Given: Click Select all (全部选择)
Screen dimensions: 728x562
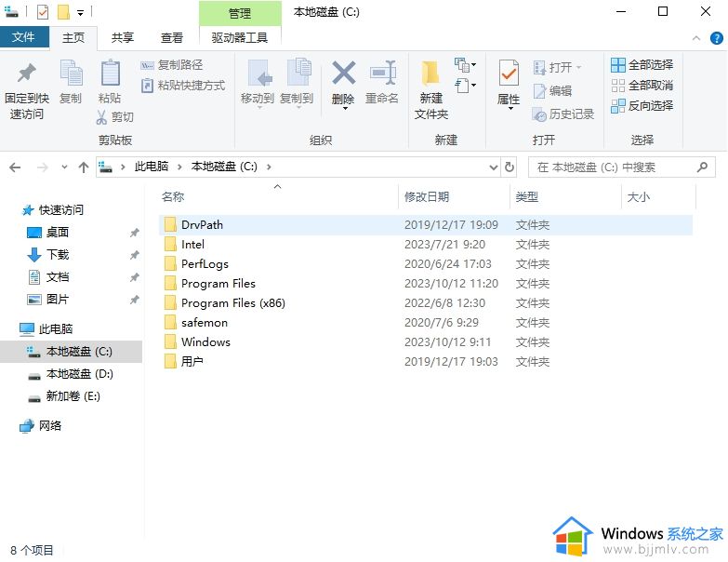Looking at the screenshot, I should 642,65.
